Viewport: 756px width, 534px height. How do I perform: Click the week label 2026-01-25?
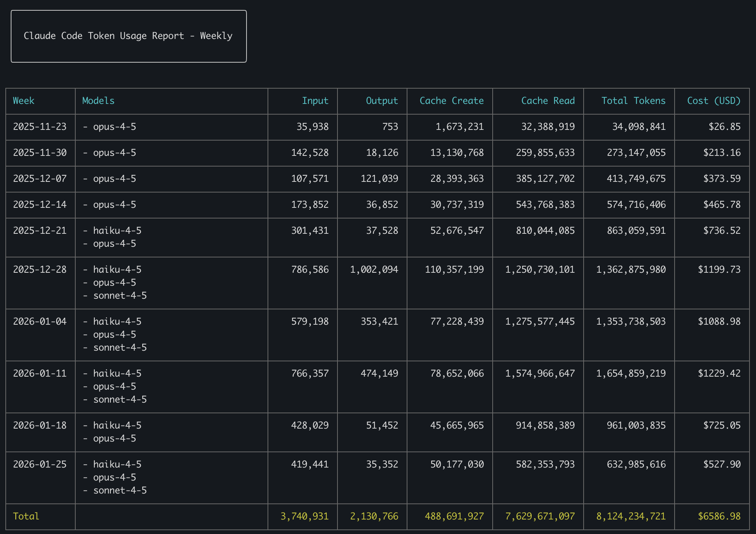(39, 464)
